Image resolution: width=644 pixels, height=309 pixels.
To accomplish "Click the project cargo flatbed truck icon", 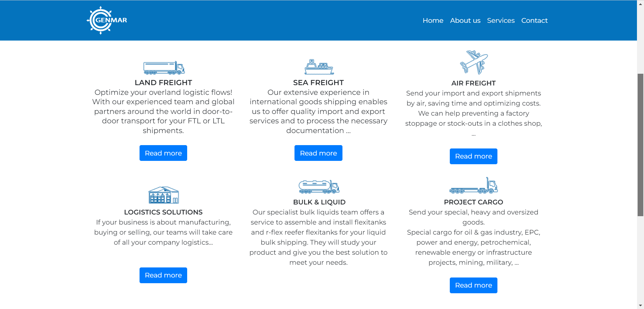I will (474, 186).
